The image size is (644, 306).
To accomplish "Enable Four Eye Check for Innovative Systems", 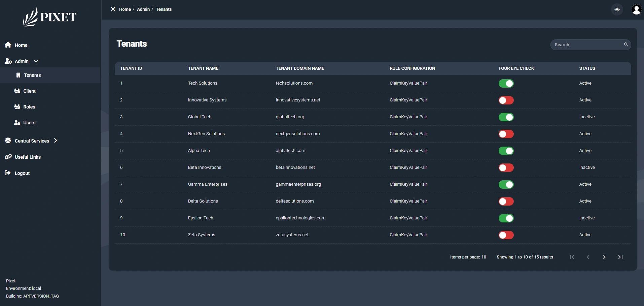I will tap(506, 100).
